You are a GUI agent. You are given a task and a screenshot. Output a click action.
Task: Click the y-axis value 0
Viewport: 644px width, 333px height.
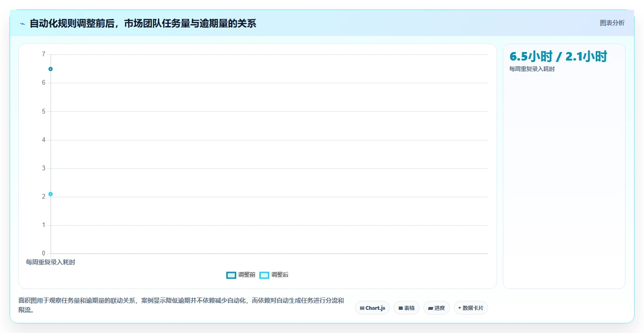click(43, 254)
